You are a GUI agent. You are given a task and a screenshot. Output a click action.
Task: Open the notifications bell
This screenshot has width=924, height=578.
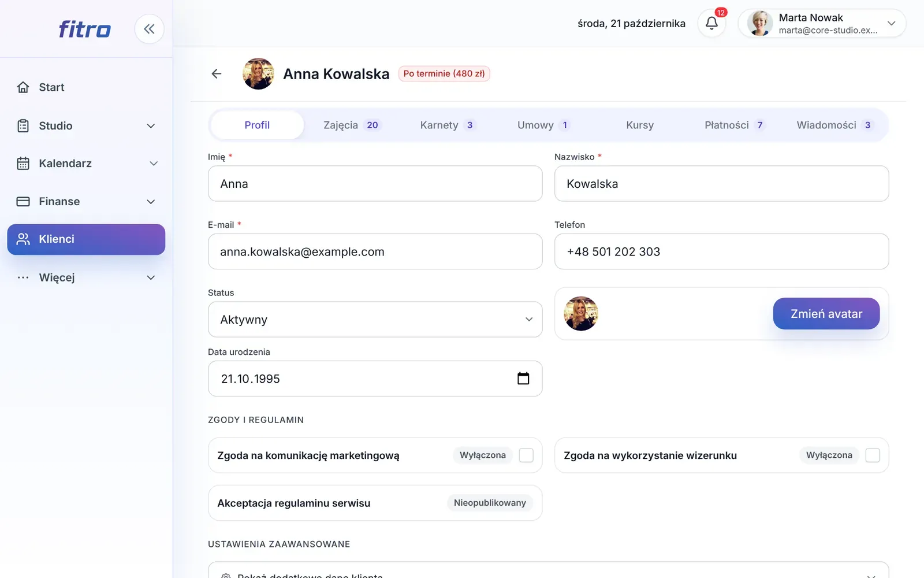coord(711,23)
